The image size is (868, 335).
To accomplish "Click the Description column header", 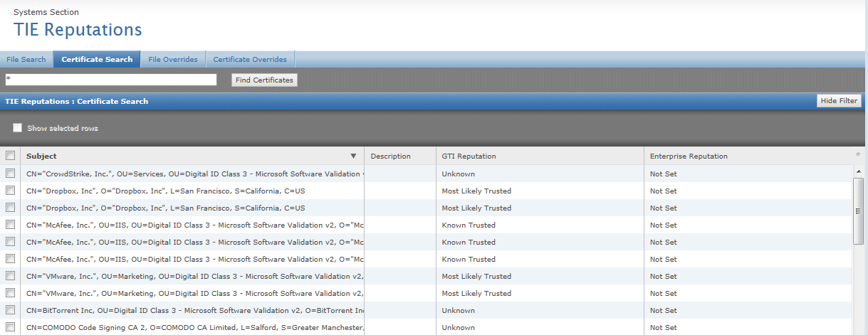I will pos(400,156).
